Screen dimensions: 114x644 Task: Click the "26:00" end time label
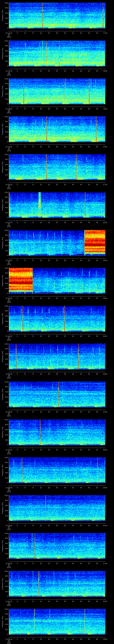(105, 374)
